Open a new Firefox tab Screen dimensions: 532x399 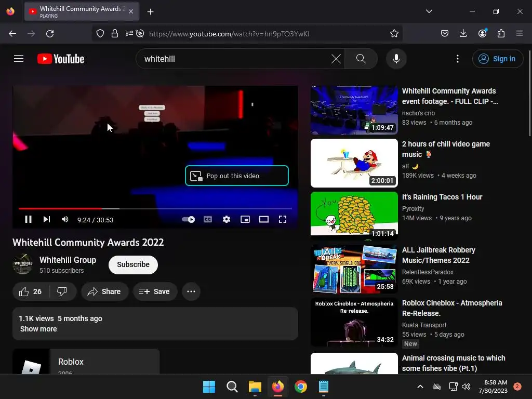coord(150,12)
